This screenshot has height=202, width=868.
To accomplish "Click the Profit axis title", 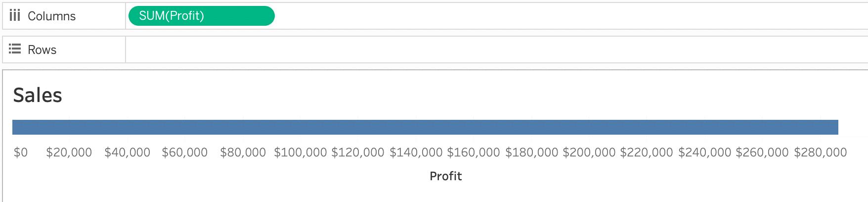I will [445, 176].
